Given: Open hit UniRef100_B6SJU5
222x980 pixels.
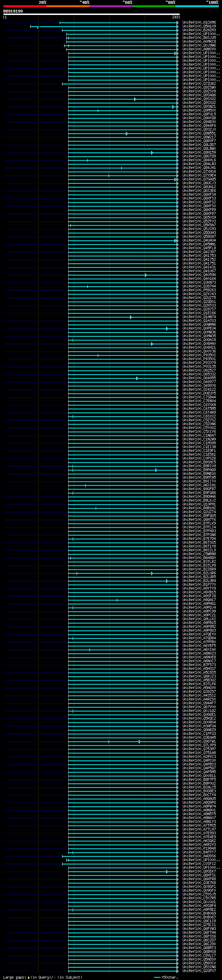Looking at the screenshot, I should (199, 38).
